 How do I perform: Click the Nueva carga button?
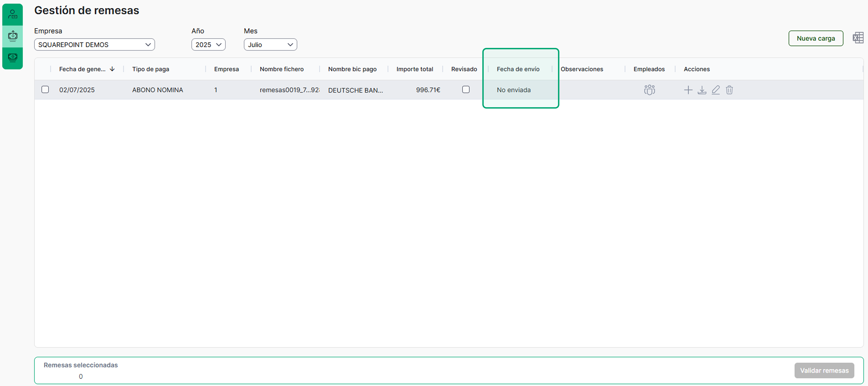point(815,38)
